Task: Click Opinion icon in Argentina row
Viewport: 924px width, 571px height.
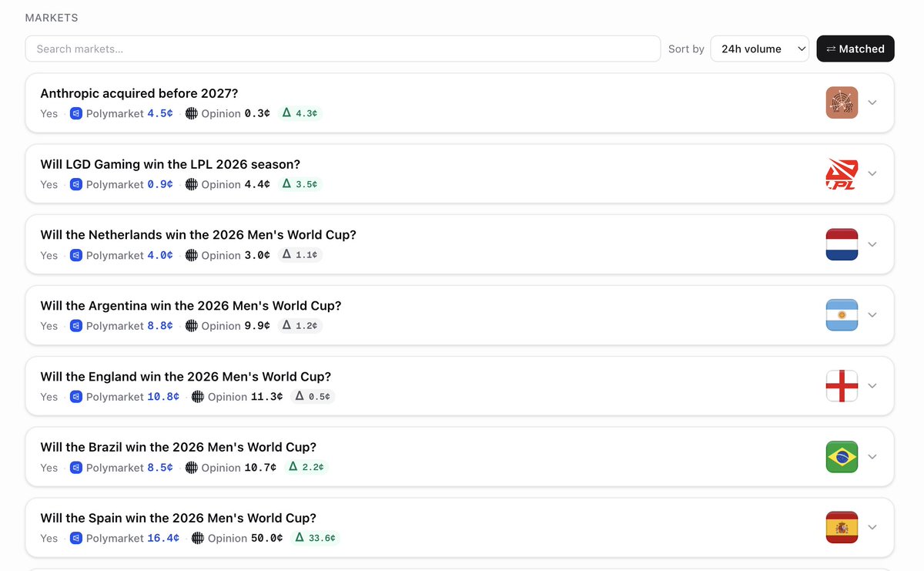Action: point(192,326)
